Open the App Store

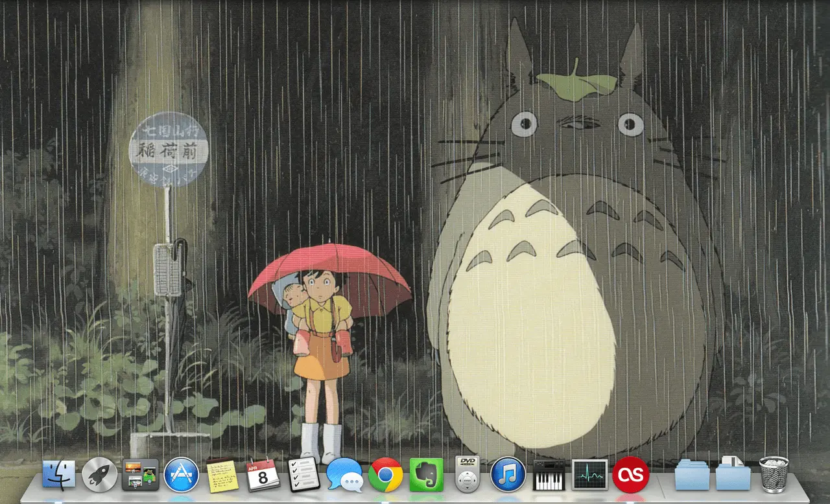(181, 475)
